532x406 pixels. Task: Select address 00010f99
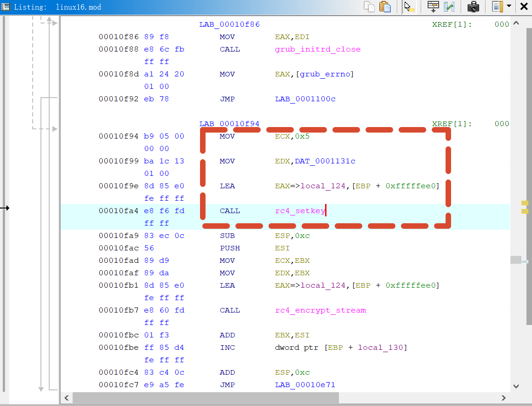(x=119, y=161)
